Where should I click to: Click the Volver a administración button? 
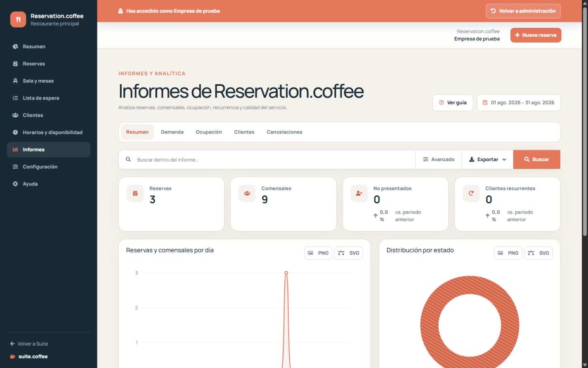523,11
